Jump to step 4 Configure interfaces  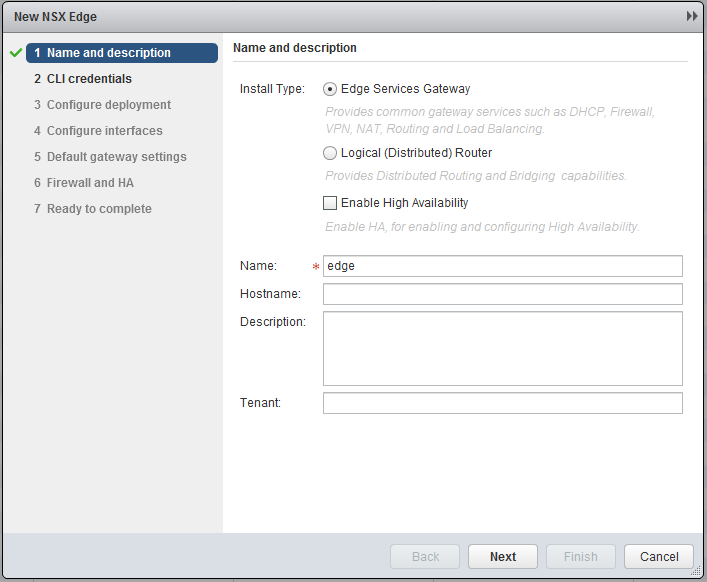(104, 131)
